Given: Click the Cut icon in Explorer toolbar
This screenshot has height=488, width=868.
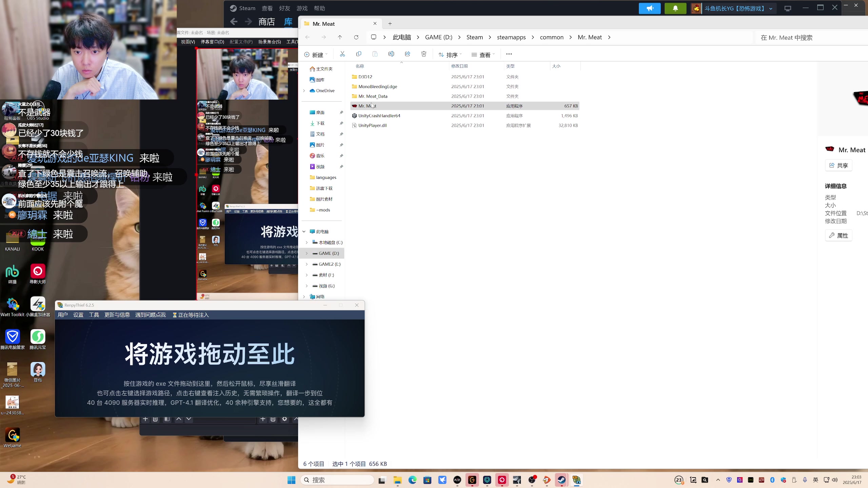Looking at the screenshot, I should point(342,54).
